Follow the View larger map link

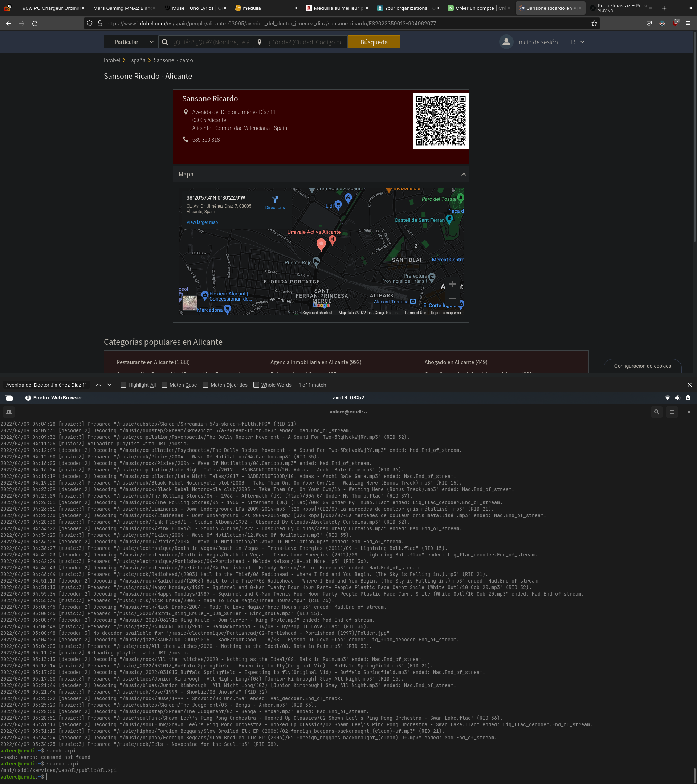coord(202,222)
